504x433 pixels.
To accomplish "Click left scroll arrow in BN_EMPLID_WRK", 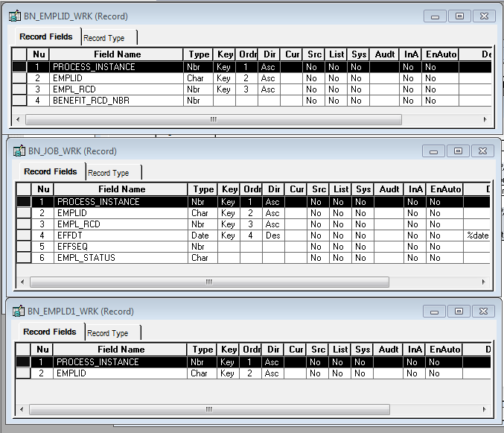I will click(18, 120).
